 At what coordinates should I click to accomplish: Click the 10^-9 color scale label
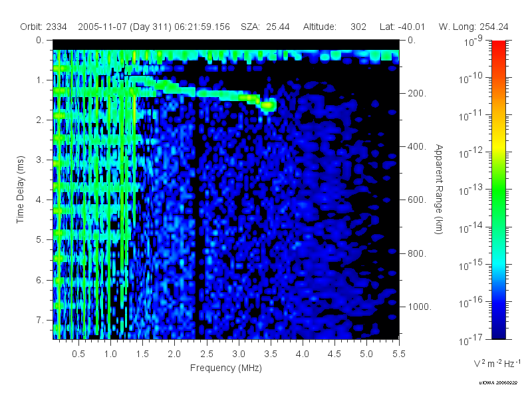[x=473, y=41]
